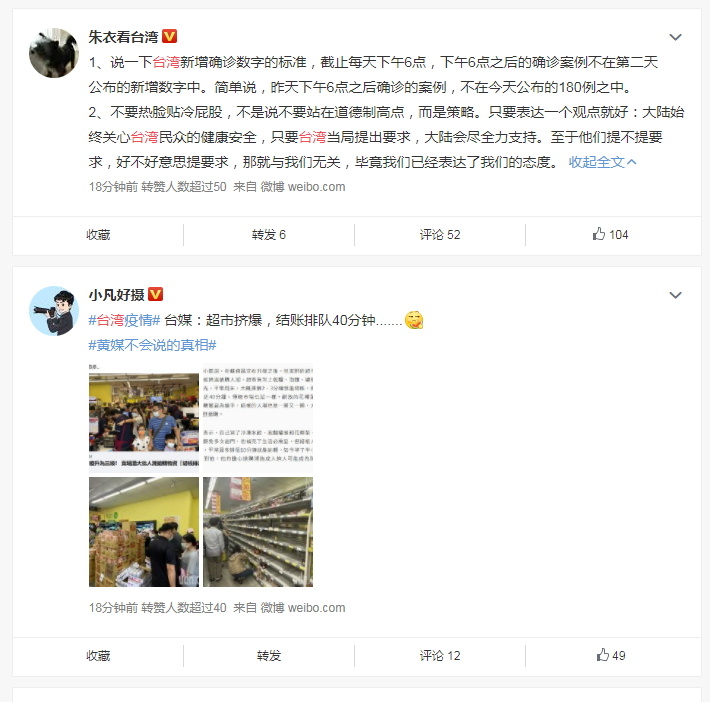View the crowded supermarket checkout photo
The image size is (710, 702).
click(x=144, y=418)
